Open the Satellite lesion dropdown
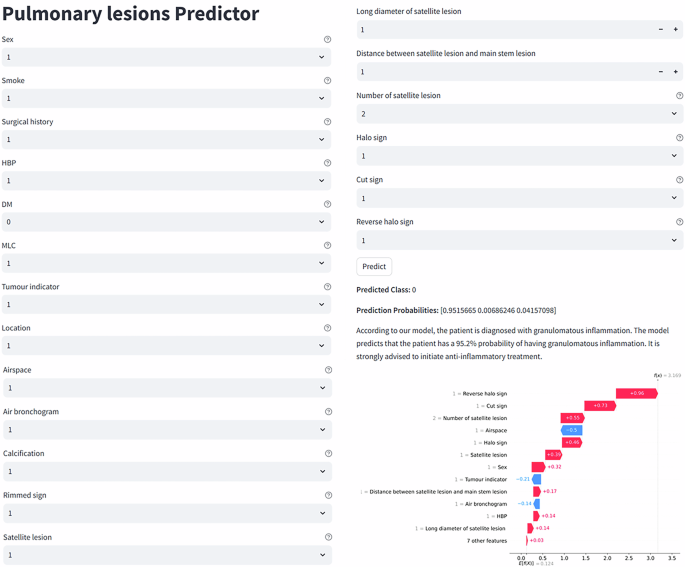 coord(166,554)
